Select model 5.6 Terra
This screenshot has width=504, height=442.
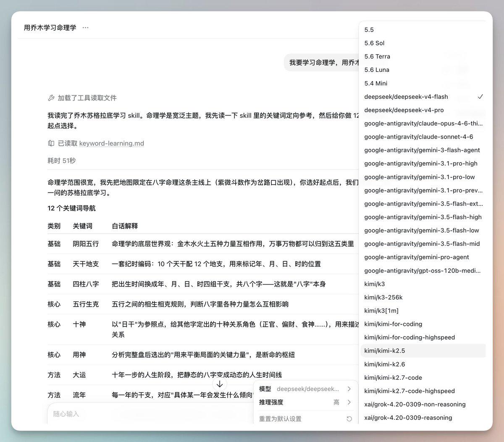[x=423, y=57]
